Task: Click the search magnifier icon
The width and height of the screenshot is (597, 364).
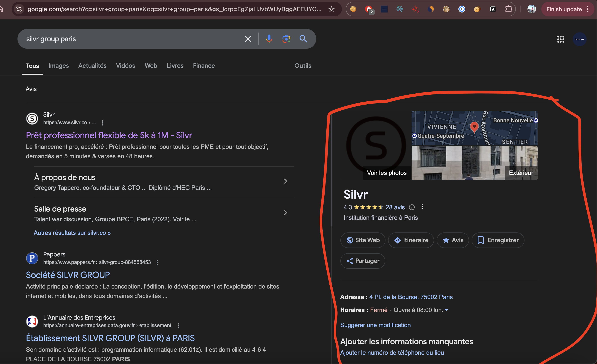Action: [x=303, y=39]
